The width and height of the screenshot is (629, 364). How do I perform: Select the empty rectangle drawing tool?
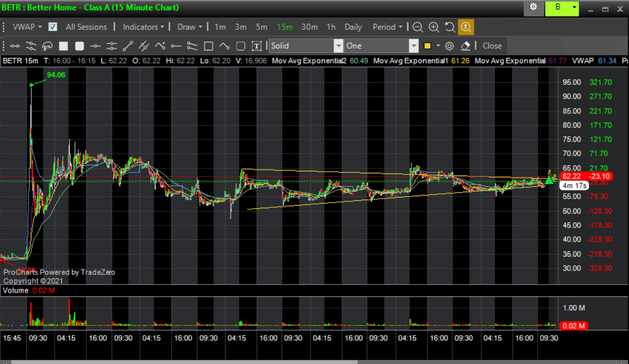[x=208, y=46]
